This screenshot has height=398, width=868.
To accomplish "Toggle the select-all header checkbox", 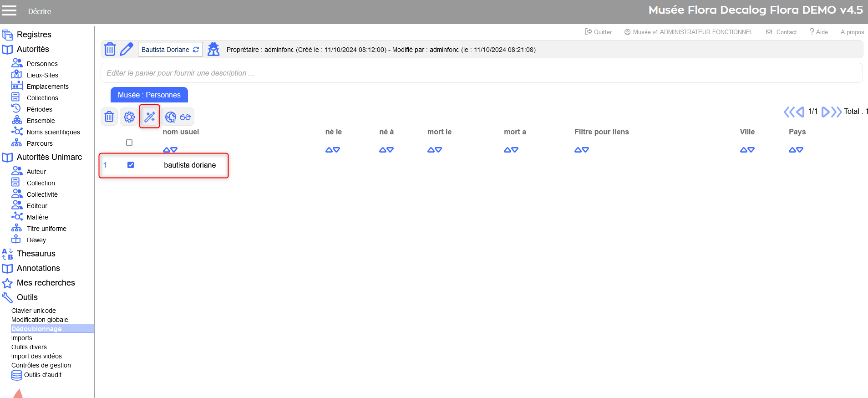I will 129,143.
